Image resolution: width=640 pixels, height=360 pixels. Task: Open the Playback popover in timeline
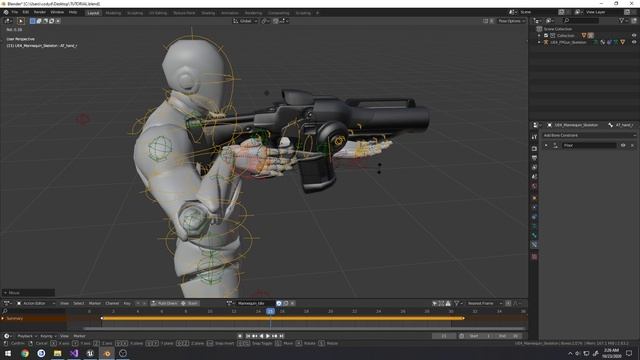click(x=27, y=336)
